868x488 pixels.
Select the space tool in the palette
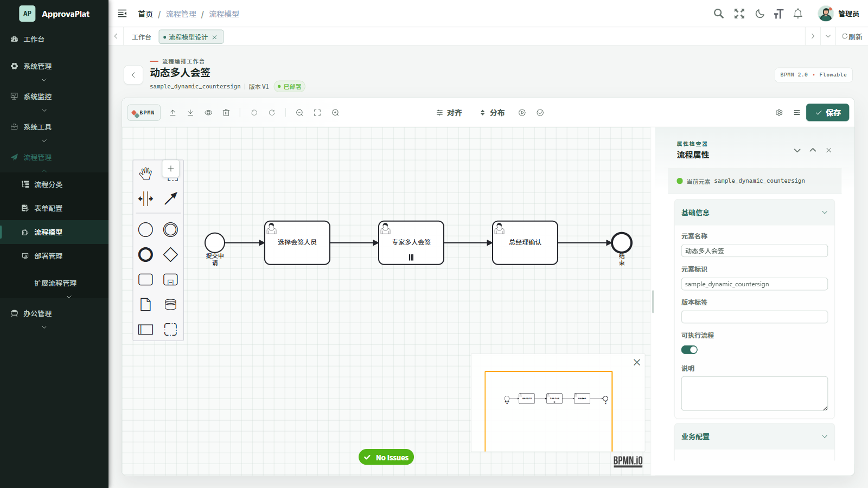pos(145,198)
